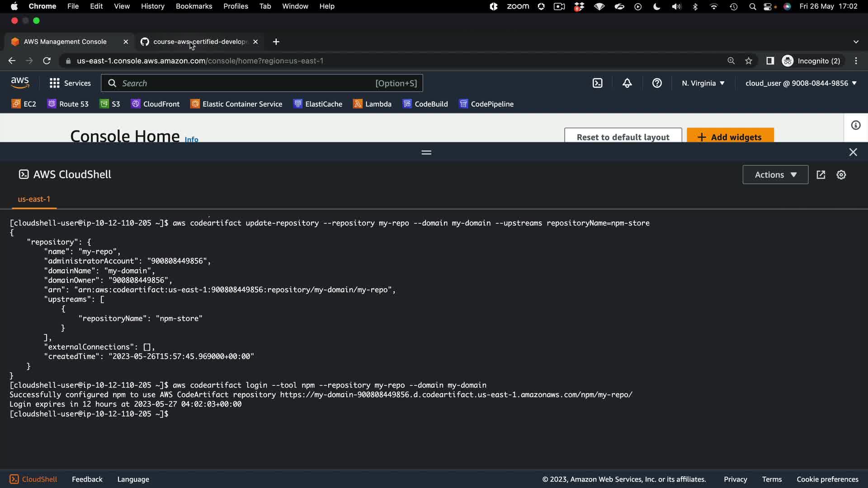Toggle the info panel on the right edge

(855, 126)
